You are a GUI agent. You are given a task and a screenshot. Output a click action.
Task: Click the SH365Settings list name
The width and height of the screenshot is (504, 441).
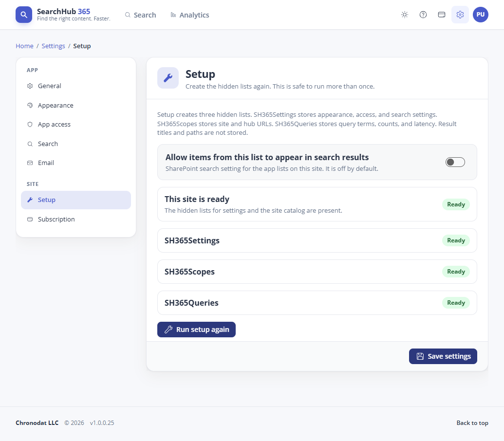click(192, 240)
